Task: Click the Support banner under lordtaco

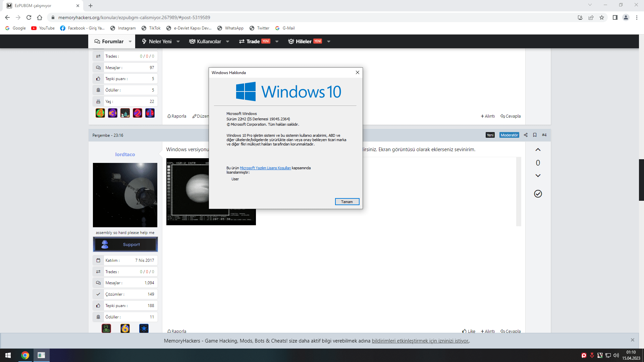Action: tap(125, 244)
